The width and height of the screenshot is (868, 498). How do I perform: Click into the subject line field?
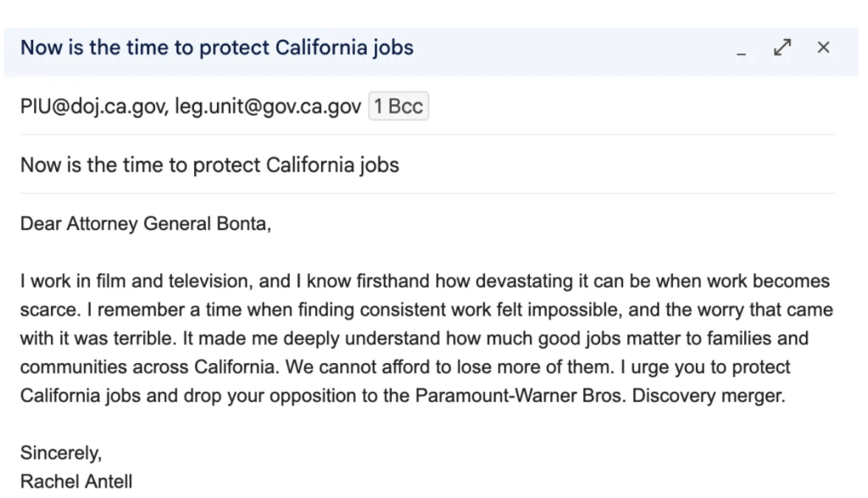coord(427,165)
